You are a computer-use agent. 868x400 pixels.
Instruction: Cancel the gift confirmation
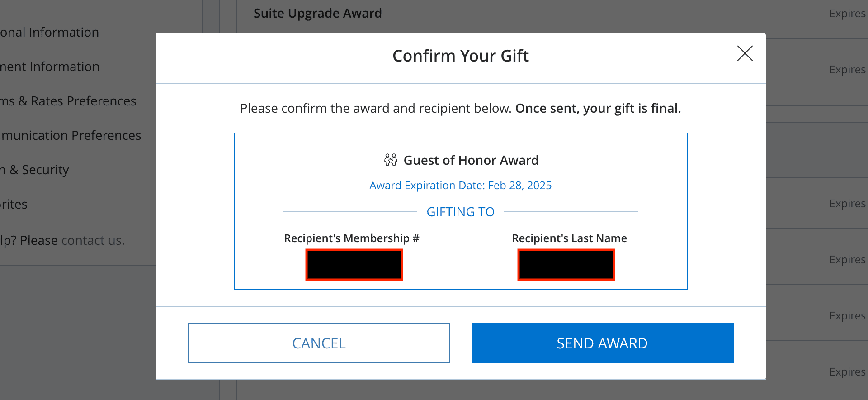pyautogui.click(x=319, y=343)
